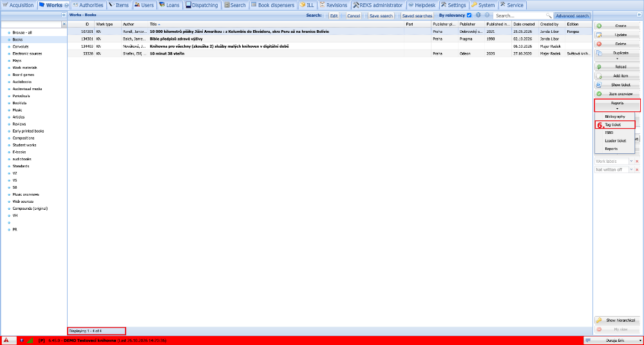Switch to the ILL tab
Image resolution: width=644 pixels, height=345 pixels.
pos(307,5)
